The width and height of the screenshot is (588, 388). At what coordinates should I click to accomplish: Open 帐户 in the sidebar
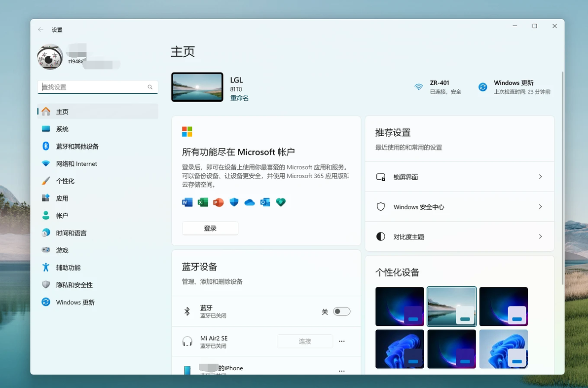point(98,215)
